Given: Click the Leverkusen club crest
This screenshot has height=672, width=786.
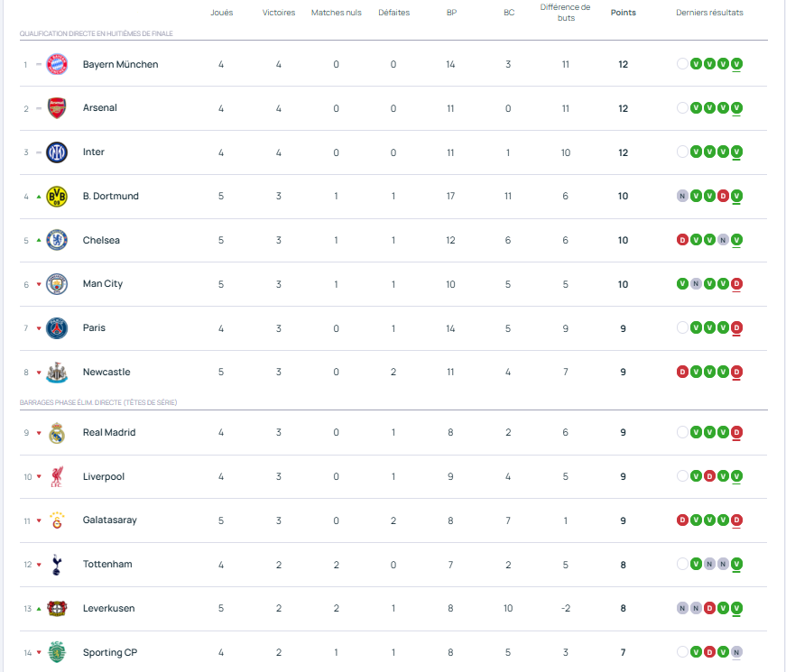Looking at the screenshot, I should [x=57, y=609].
